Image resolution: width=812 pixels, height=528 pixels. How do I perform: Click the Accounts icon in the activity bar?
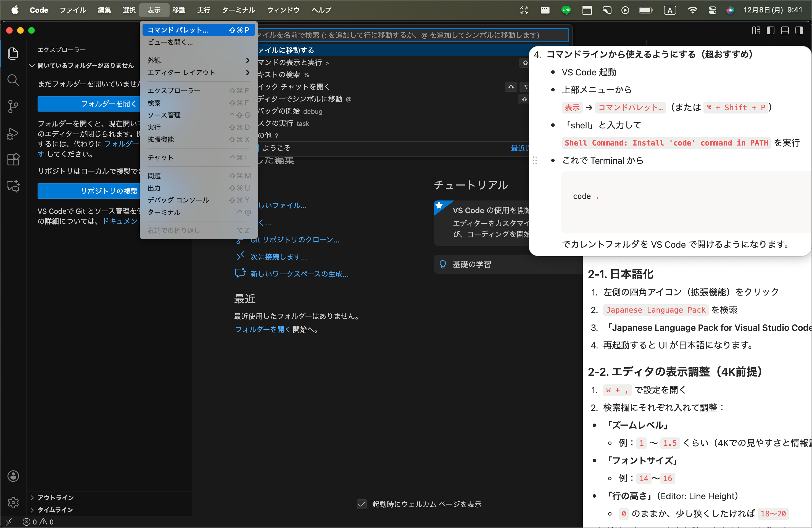13,476
